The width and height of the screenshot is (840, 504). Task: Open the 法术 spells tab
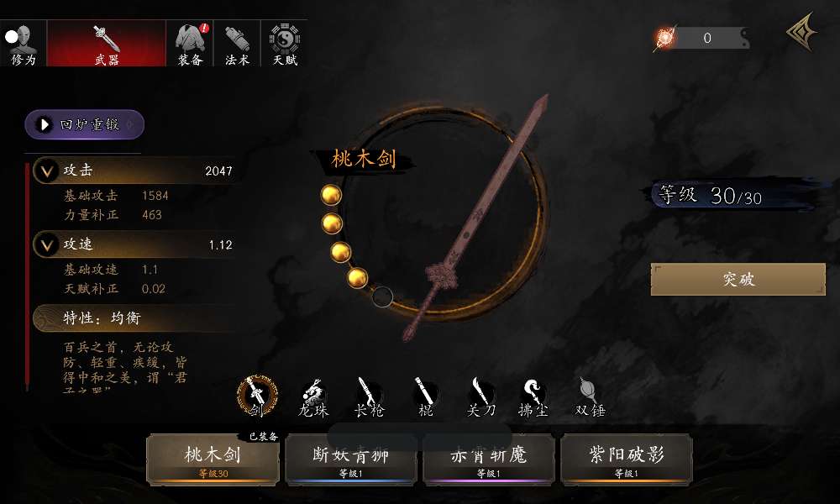click(237, 44)
